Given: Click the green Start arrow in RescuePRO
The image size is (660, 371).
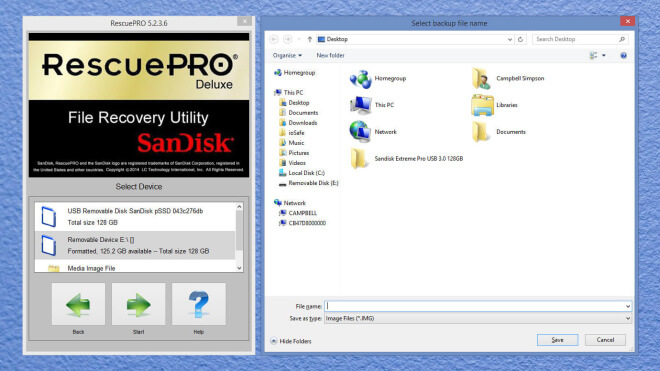Looking at the screenshot, I should pos(138,304).
